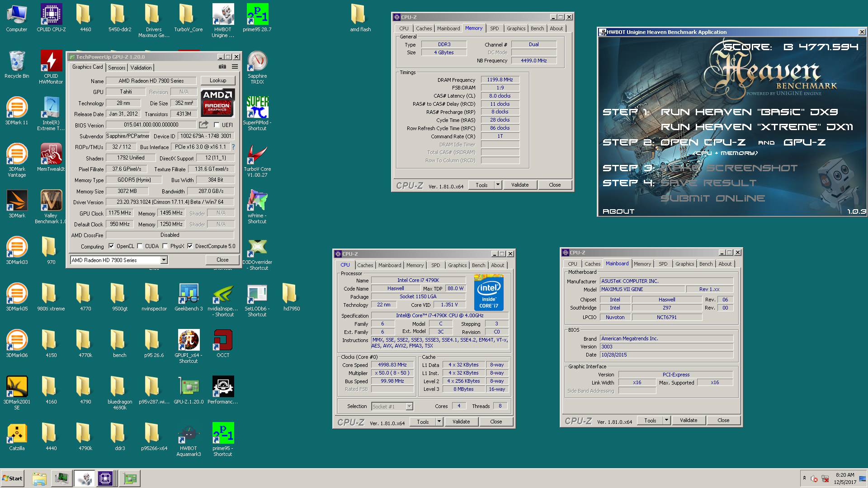Click the CPU-Z taskbar button

pyautogui.click(x=105, y=479)
